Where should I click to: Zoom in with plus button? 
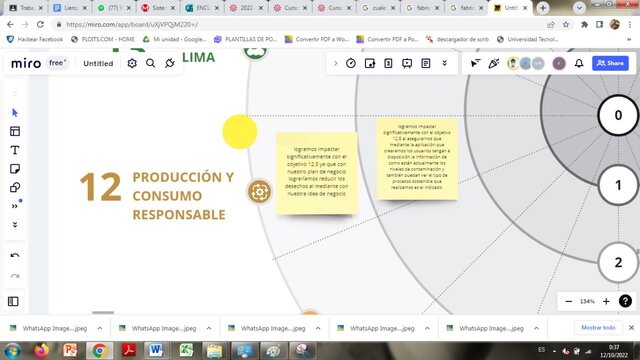(606, 302)
